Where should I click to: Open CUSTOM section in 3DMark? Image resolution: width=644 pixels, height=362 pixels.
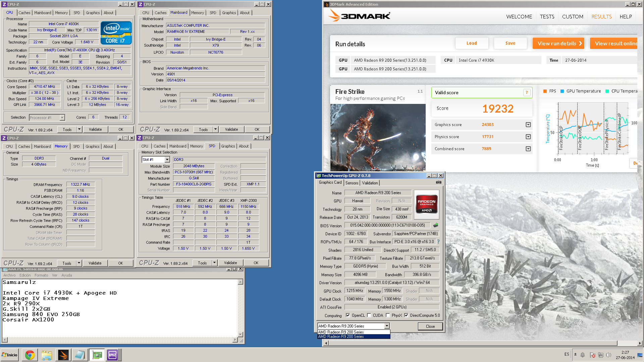click(573, 16)
